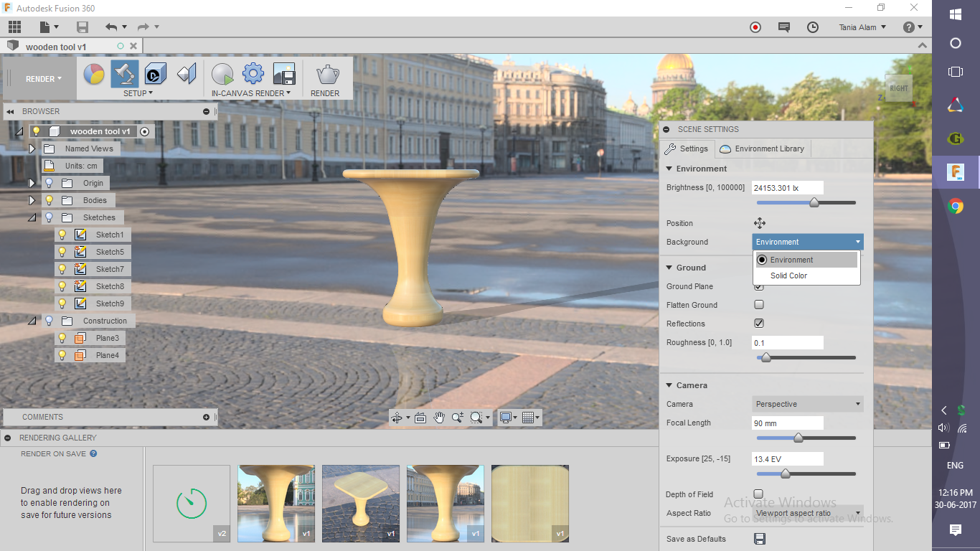Click the record button in title bar

click(755, 27)
